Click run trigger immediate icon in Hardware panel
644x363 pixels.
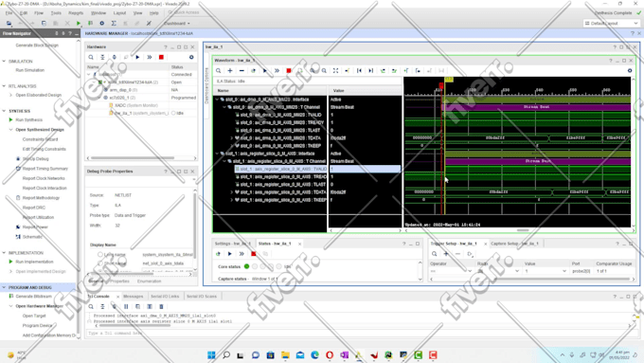[x=150, y=57]
